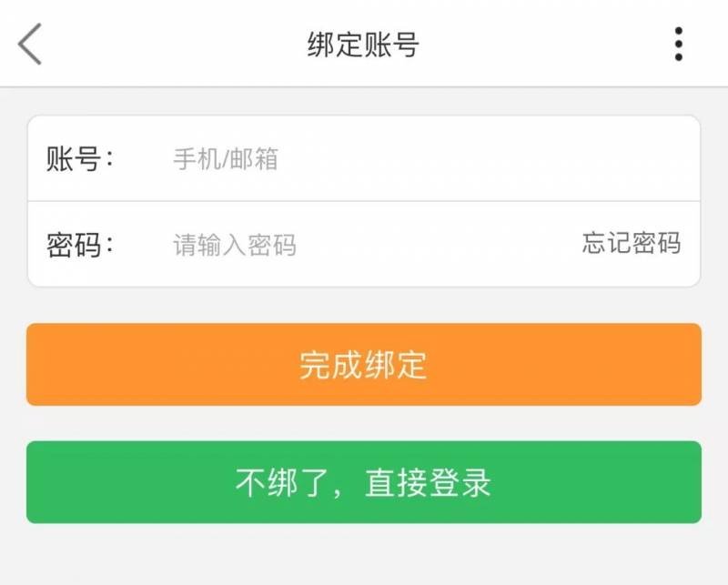Click the empty gray area below the green button
Screen dimensions: 728x585
[x=364, y=555]
